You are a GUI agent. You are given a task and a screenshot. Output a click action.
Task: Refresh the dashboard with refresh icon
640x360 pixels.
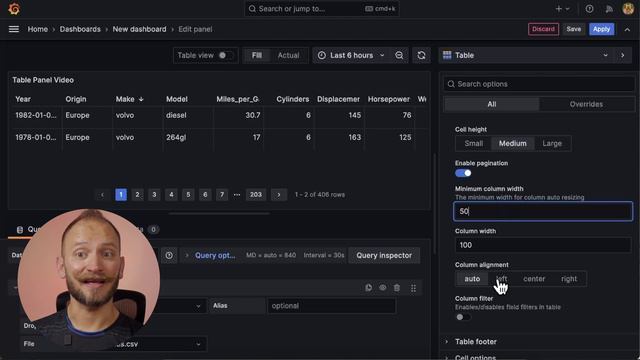tap(421, 55)
